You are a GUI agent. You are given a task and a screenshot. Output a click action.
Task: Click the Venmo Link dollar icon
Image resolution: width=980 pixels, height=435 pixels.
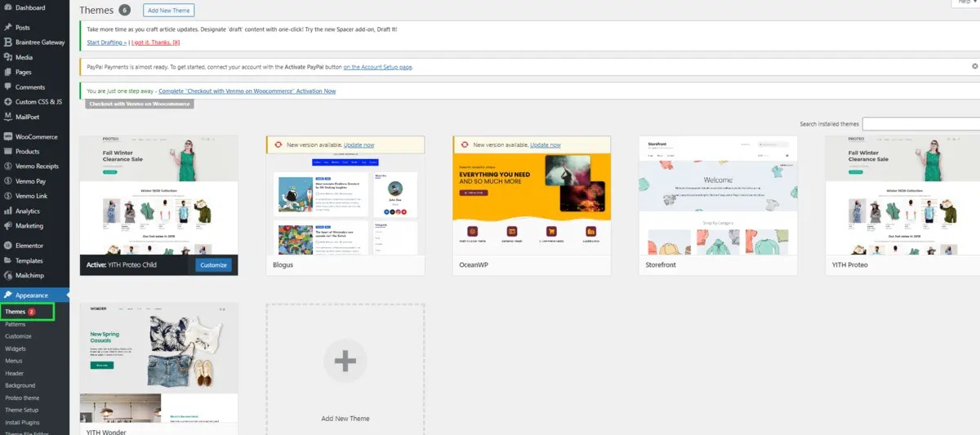click(x=7, y=196)
